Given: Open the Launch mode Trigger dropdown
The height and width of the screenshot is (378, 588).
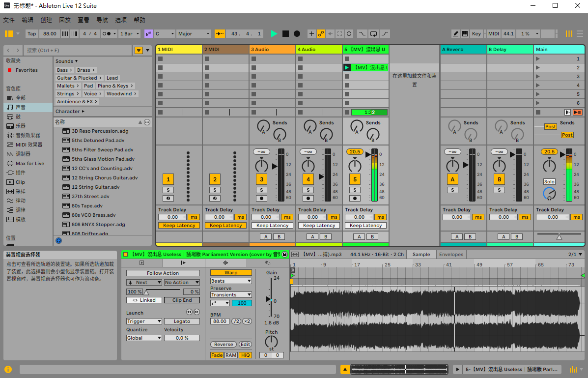Looking at the screenshot, I should point(144,321).
